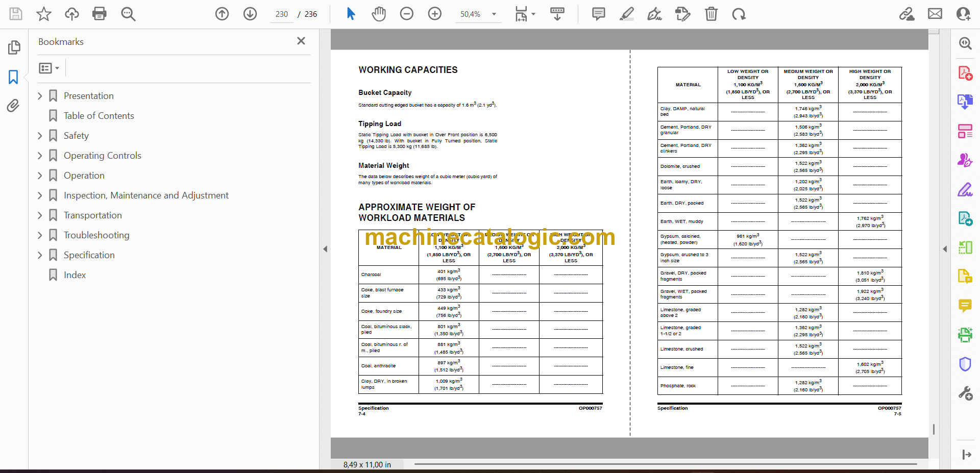Screen dimensions: 980x473
Task: Rotate the page view
Action: (739, 14)
